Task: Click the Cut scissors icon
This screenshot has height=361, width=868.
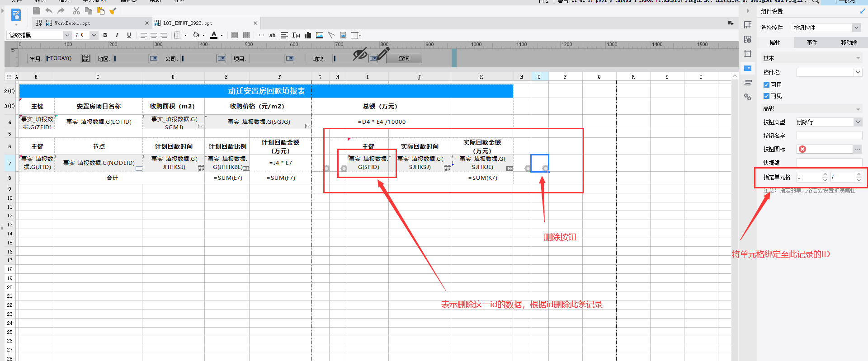Action: point(76,11)
